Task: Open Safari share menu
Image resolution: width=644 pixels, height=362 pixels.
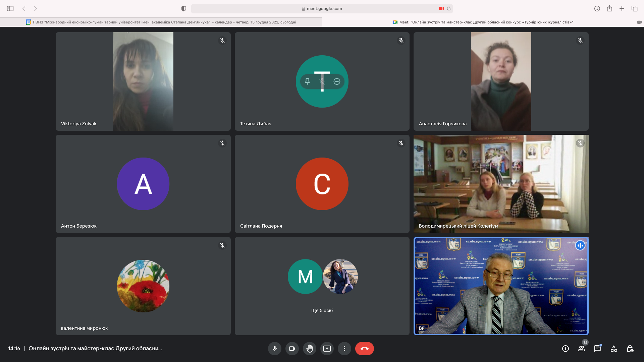Action: pos(609,8)
